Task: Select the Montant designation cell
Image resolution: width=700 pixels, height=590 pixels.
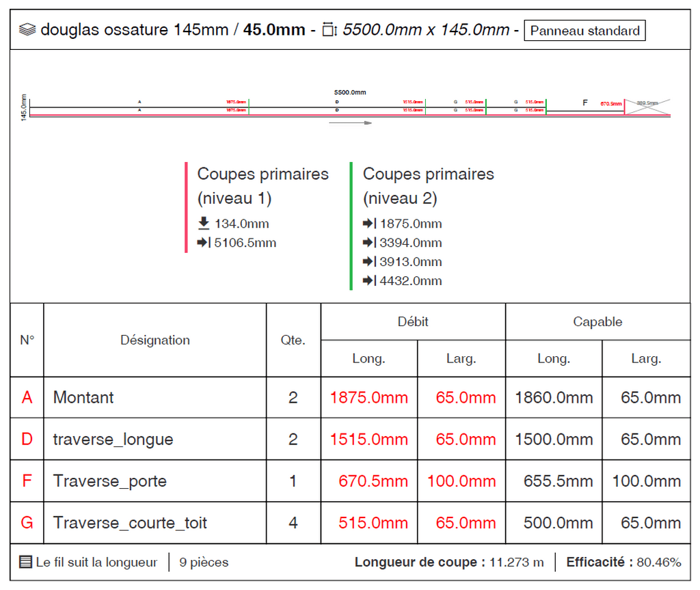Action: point(155,397)
